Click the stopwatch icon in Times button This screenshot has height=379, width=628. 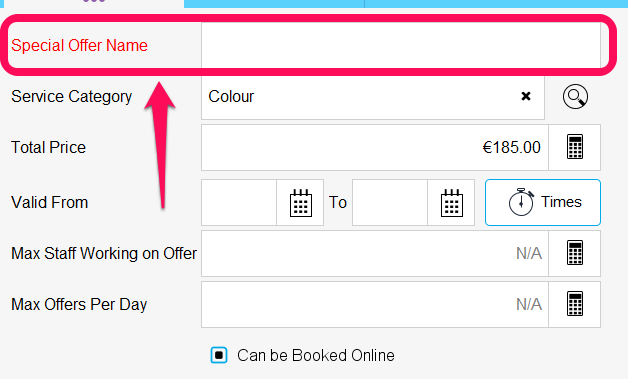click(521, 202)
